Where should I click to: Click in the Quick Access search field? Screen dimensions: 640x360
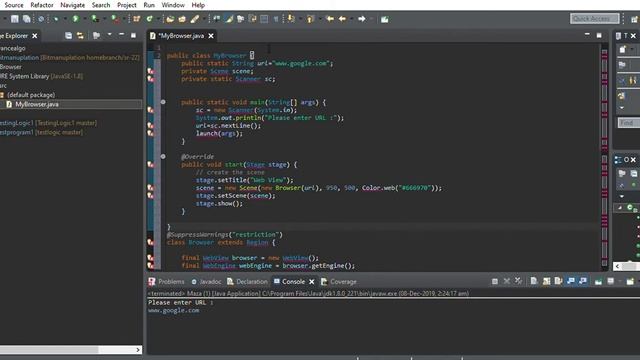click(x=594, y=19)
